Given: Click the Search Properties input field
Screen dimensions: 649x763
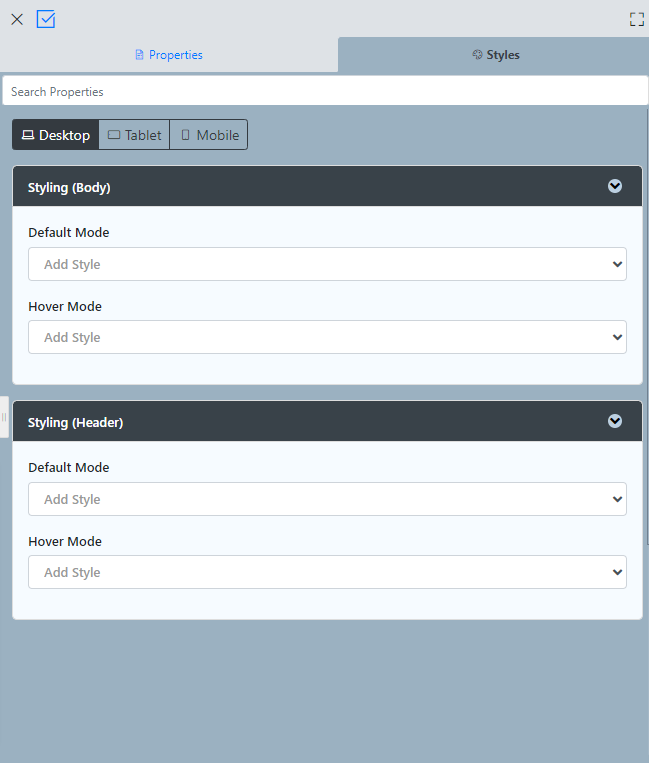Looking at the screenshot, I should point(325,91).
